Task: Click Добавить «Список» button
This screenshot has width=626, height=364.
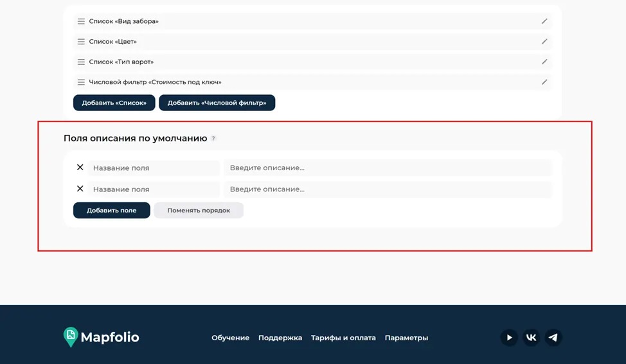Action: pyautogui.click(x=114, y=103)
